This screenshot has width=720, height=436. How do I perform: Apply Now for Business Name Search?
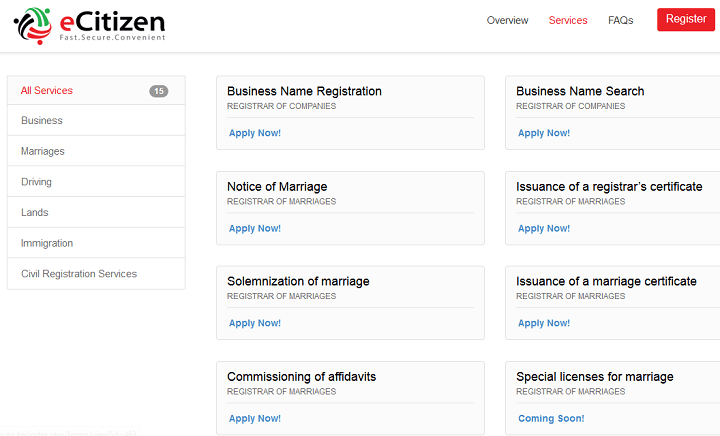tap(544, 133)
